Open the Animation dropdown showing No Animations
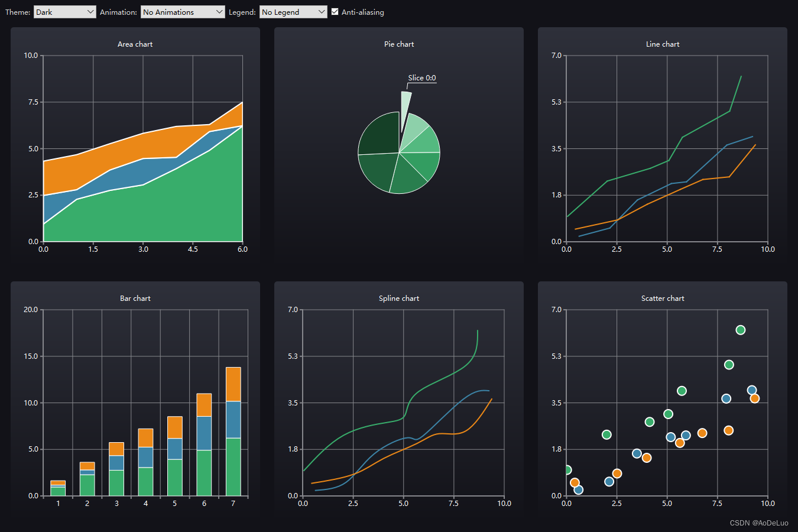 click(183, 12)
